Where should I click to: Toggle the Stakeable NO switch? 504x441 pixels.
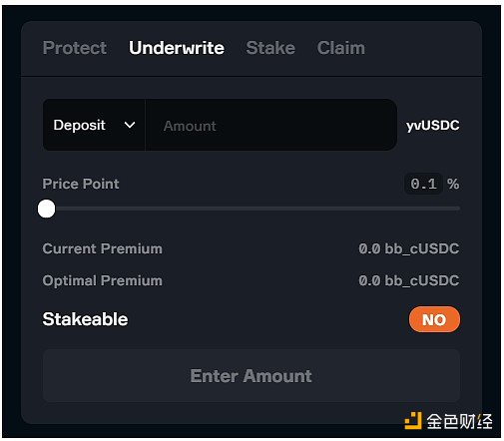[434, 319]
